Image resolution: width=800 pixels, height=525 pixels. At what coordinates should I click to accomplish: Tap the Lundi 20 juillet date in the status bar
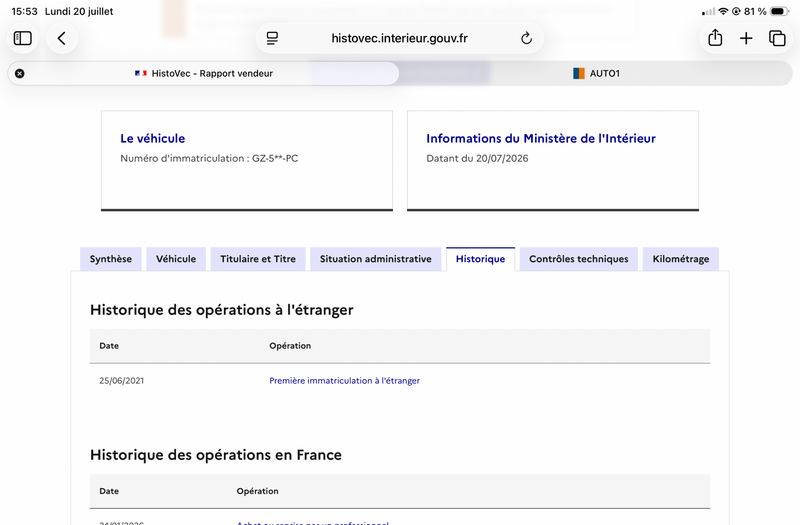(x=79, y=11)
